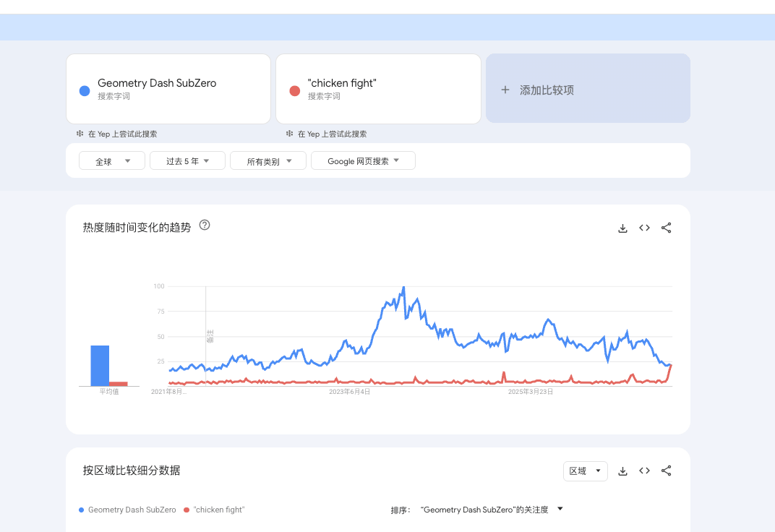Open embed code for trend chart
The height and width of the screenshot is (532, 775).
(x=645, y=228)
